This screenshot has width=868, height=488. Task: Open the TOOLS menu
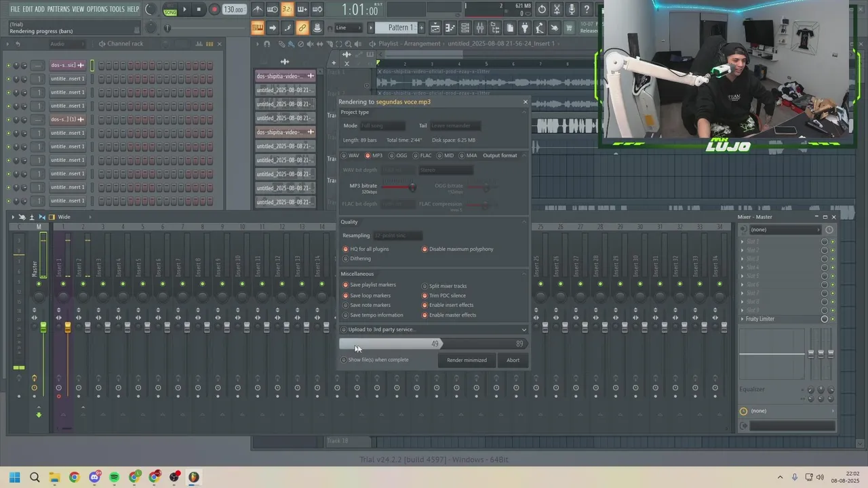117,9
